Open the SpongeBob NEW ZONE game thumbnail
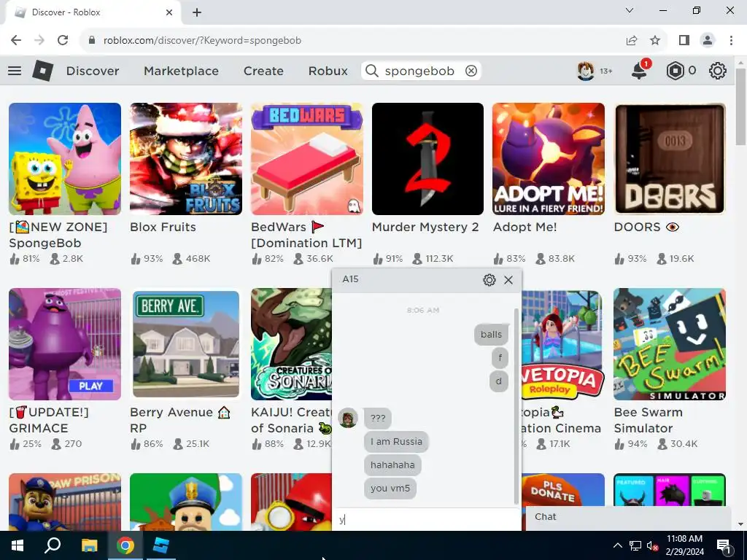 point(65,159)
